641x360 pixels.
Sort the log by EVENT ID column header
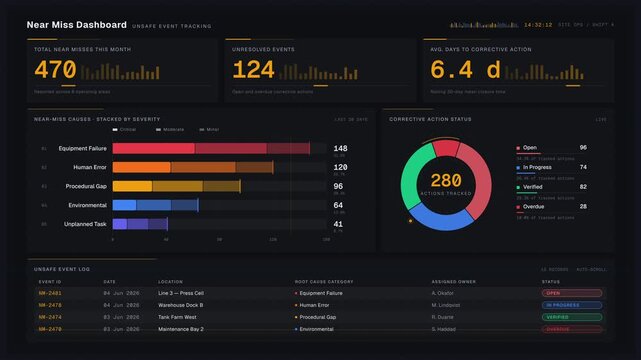pyautogui.click(x=50, y=282)
